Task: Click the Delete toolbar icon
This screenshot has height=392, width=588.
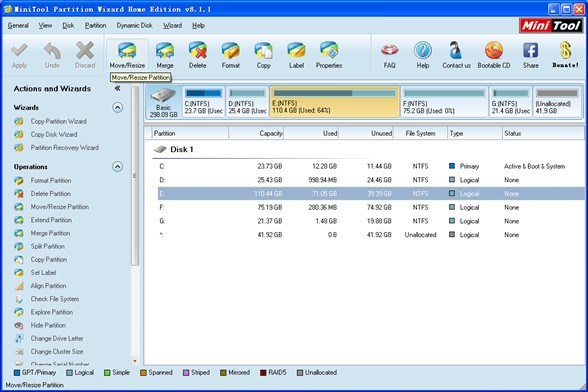Action: 198,50
